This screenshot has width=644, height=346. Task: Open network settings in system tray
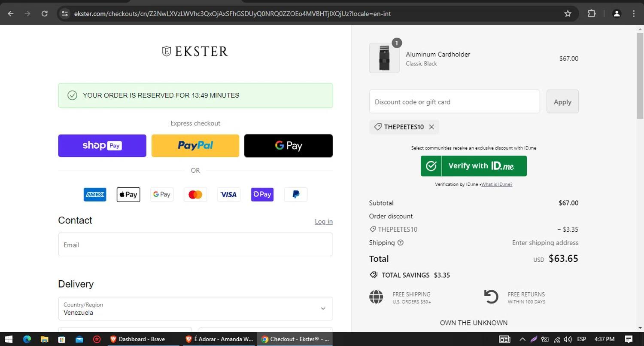point(557,339)
